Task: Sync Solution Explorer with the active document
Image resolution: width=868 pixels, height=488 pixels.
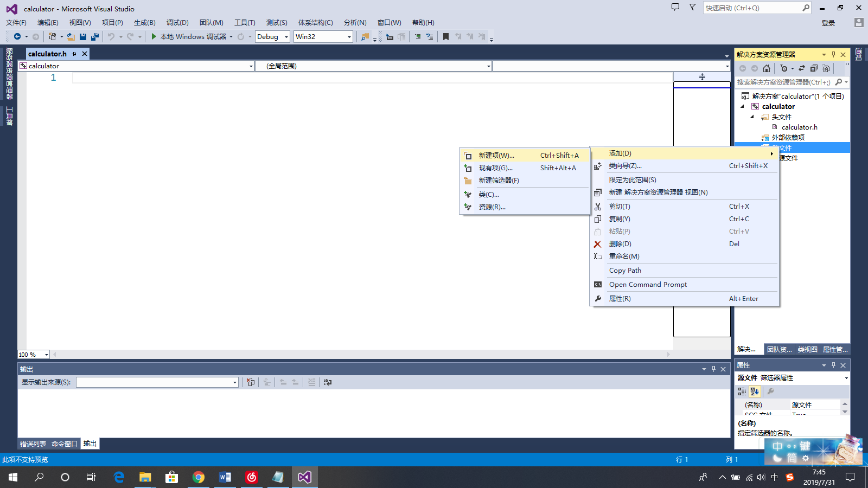Action: point(802,68)
